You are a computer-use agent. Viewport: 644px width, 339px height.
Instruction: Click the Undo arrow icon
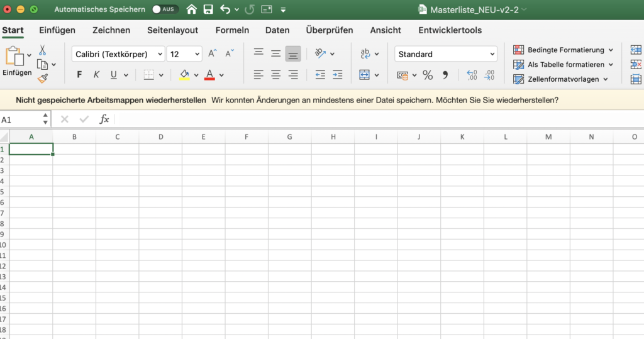click(225, 9)
